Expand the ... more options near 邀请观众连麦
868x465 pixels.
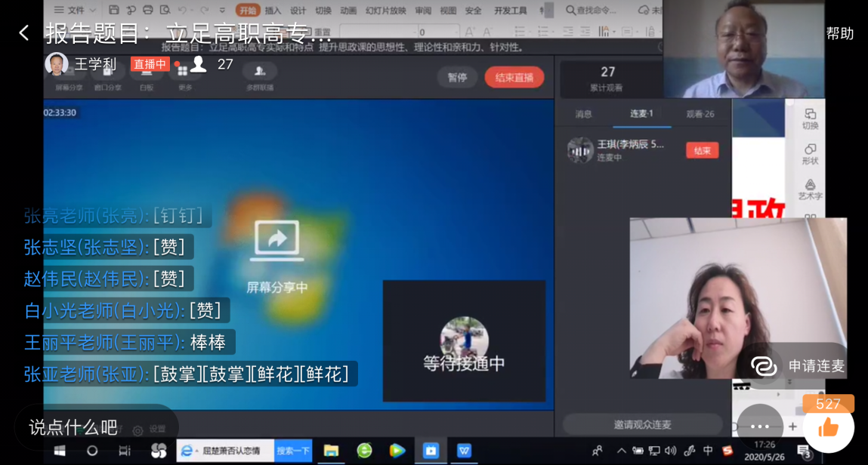[x=760, y=425]
